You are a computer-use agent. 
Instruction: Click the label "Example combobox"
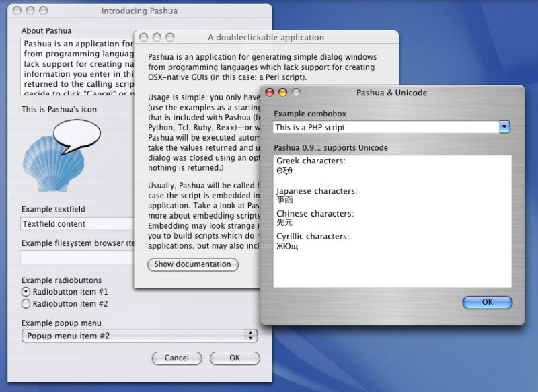tap(310, 114)
